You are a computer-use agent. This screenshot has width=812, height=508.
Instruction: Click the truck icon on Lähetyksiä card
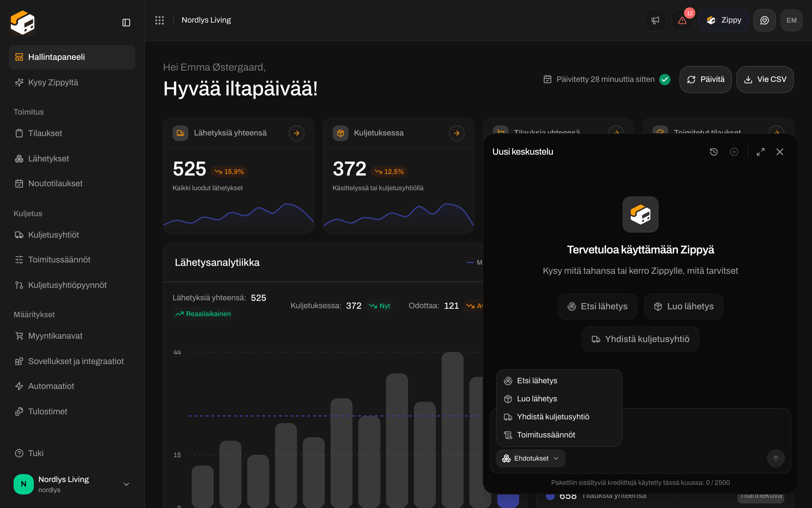[180, 133]
